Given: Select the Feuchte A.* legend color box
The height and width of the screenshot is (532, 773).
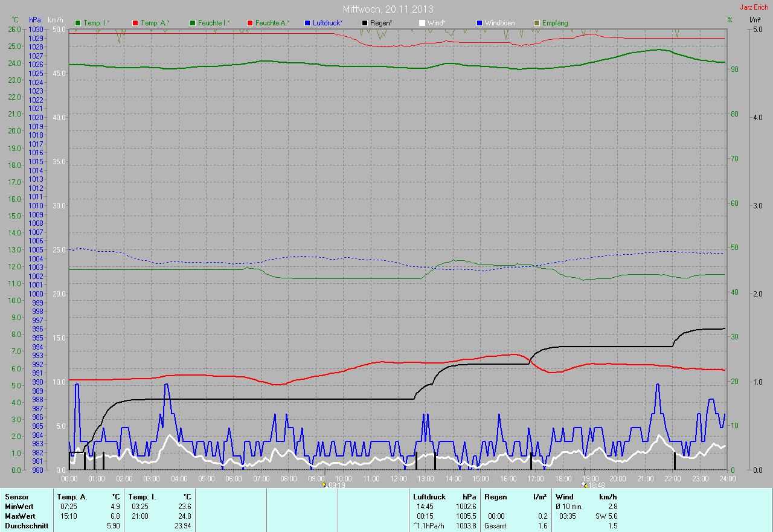Looking at the screenshot, I should coord(250,23).
